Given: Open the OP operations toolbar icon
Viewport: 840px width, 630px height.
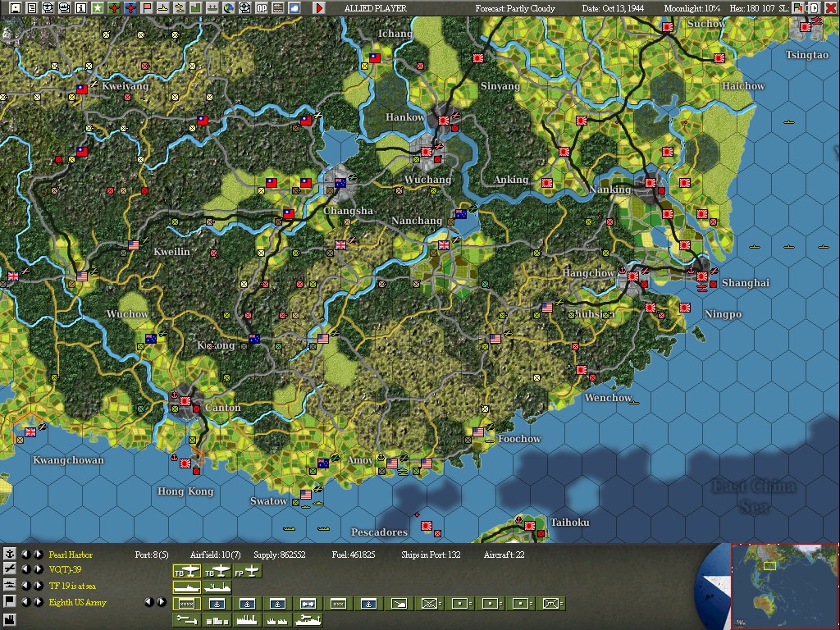Looking at the screenshot, I should 262,7.
